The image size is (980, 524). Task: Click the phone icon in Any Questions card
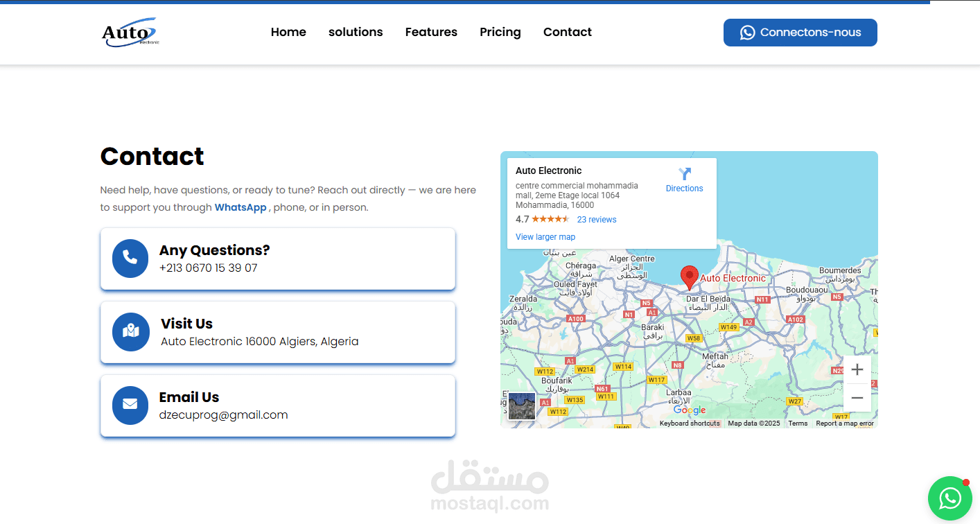[130, 258]
